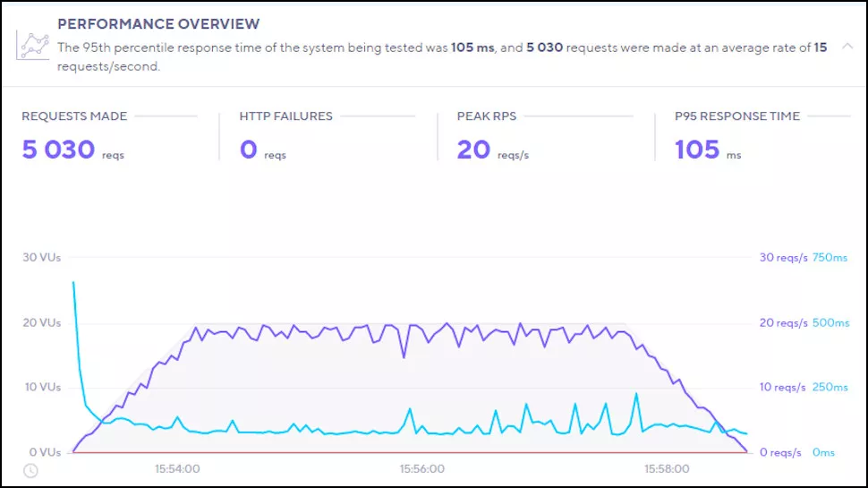This screenshot has width=868, height=488.
Task: Click the 15:56:00 time marker
Action: pos(421,468)
